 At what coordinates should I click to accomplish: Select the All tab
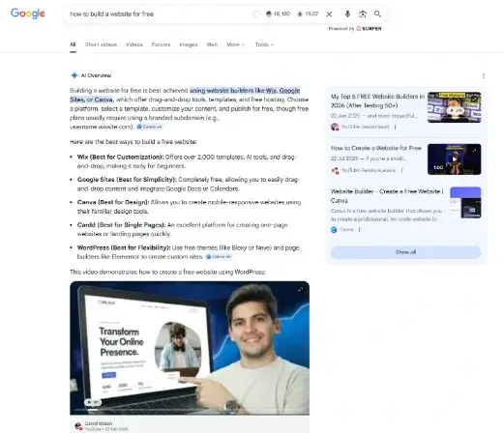click(73, 44)
